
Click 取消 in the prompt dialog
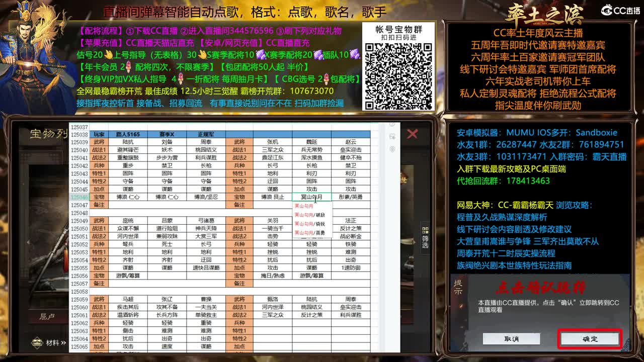(511, 339)
